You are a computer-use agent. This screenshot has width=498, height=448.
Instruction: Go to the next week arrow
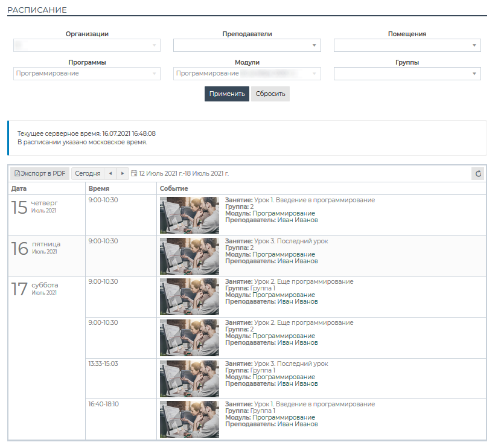tap(123, 174)
